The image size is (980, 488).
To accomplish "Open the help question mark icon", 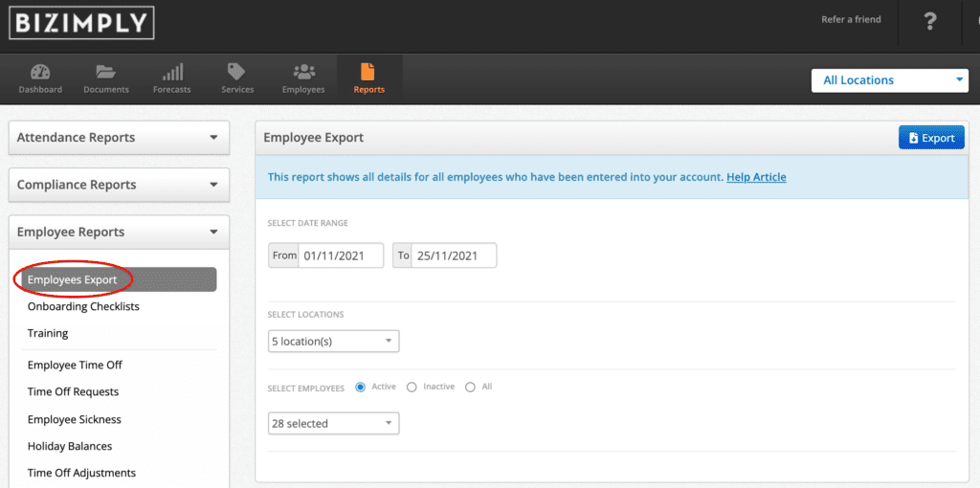I will coord(930,23).
